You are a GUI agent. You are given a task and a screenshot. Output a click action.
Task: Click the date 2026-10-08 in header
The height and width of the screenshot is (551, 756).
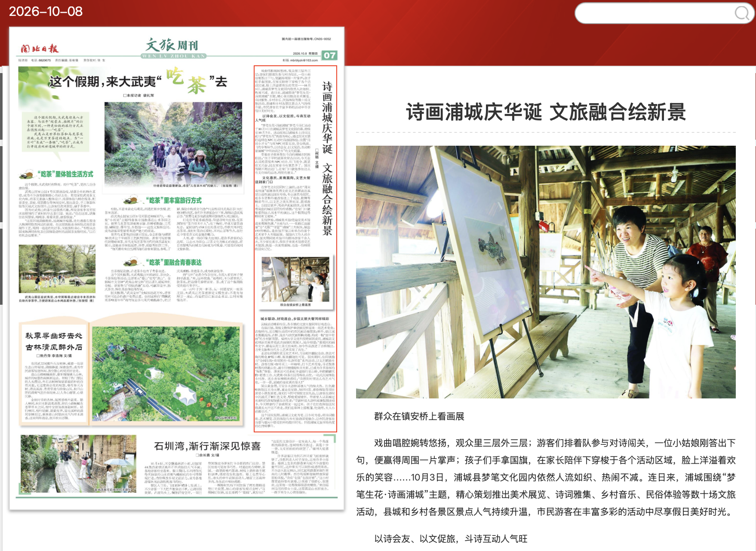pyautogui.click(x=46, y=12)
